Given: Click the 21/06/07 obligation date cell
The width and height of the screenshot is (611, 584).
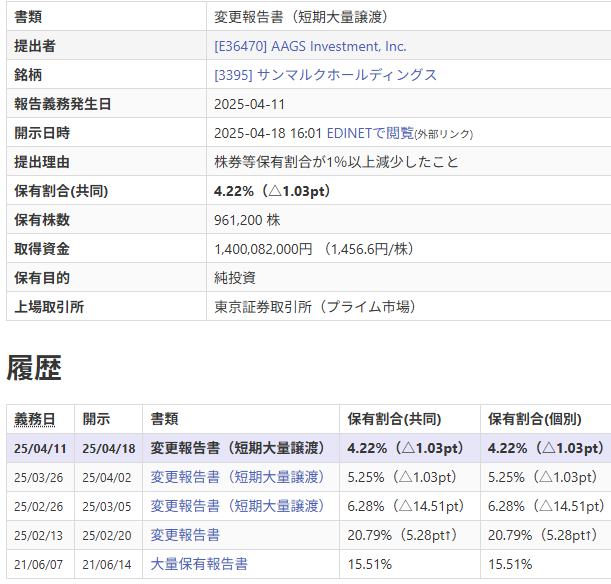Looking at the screenshot, I should (x=39, y=565).
